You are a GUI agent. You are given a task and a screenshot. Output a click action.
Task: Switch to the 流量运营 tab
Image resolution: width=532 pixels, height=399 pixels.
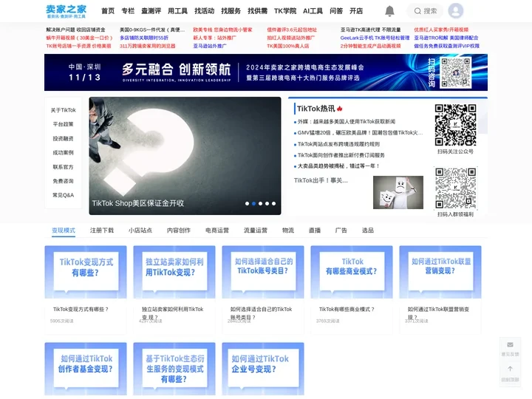tap(256, 231)
